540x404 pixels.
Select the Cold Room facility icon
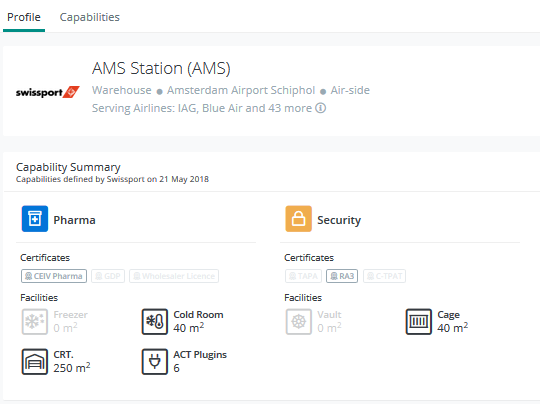tap(155, 322)
